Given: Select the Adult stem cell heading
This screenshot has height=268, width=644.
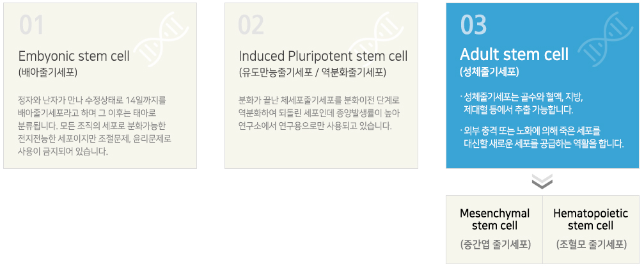Looking at the screenshot, I should 514,54.
